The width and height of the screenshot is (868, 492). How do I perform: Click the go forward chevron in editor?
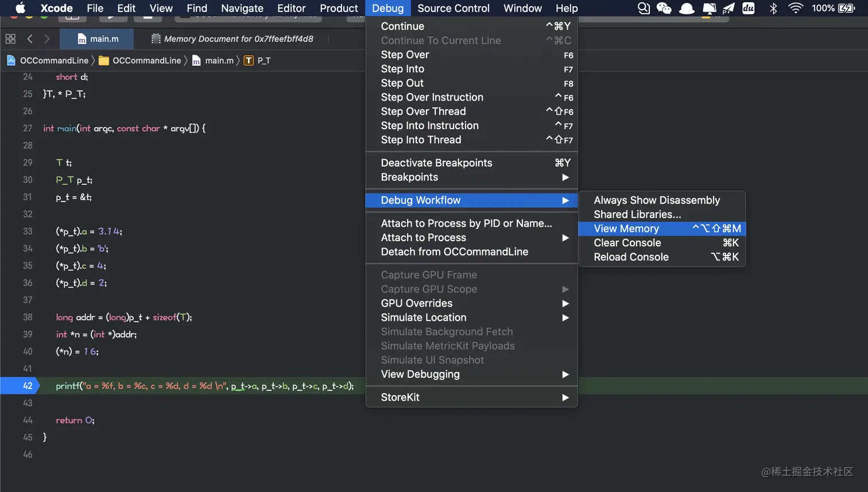pyautogui.click(x=47, y=39)
